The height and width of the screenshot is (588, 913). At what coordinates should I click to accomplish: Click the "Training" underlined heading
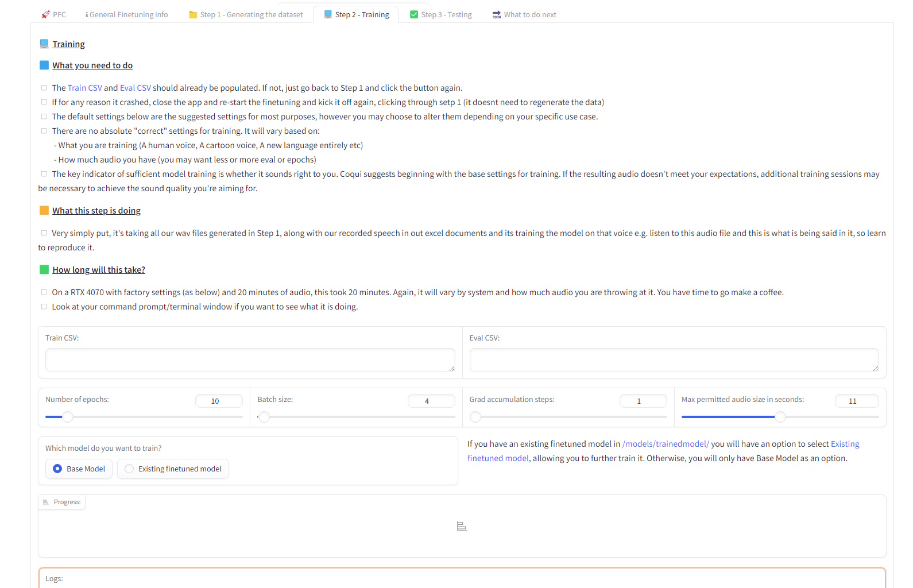[x=68, y=44]
